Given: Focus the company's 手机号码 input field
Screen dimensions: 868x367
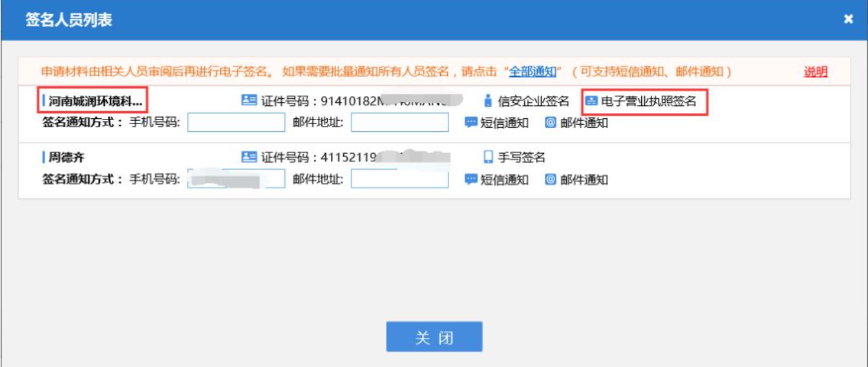Looking at the screenshot, I should coord(236,122).
